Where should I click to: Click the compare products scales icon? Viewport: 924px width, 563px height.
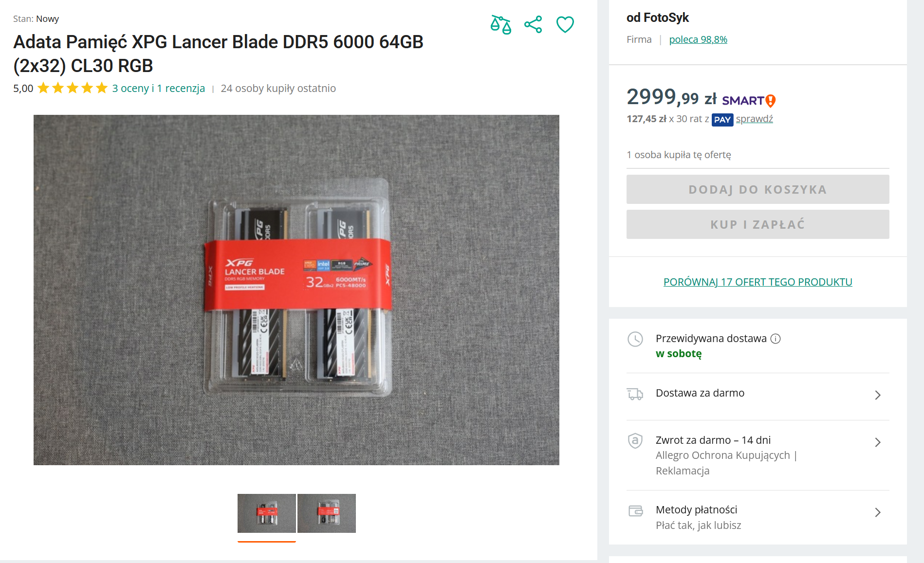[500, 24]
